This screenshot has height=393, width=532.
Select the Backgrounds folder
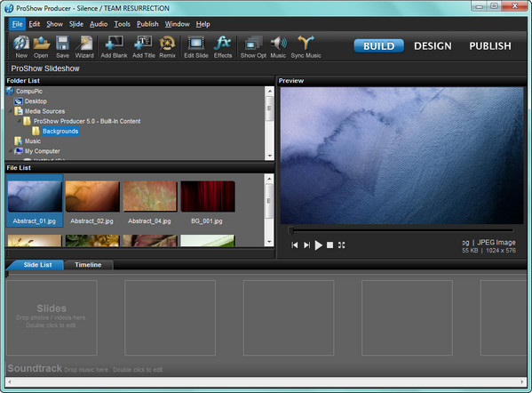[60, 131]
